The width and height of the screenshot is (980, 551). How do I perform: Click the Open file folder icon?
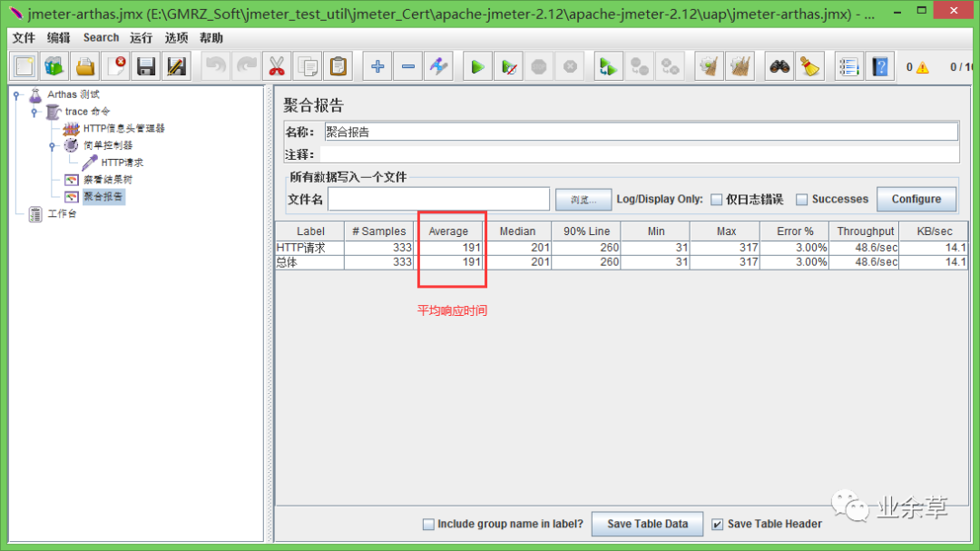[85, 66]
